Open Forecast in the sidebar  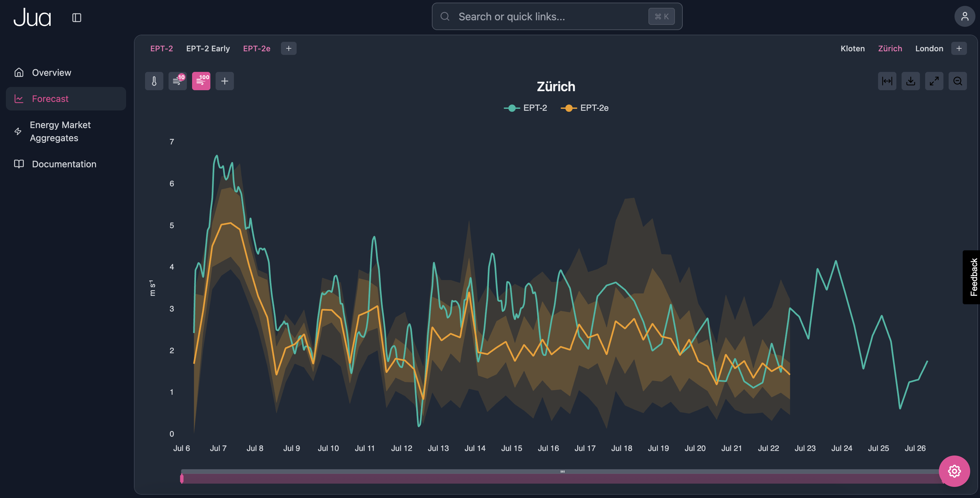[x=66, y=99]
